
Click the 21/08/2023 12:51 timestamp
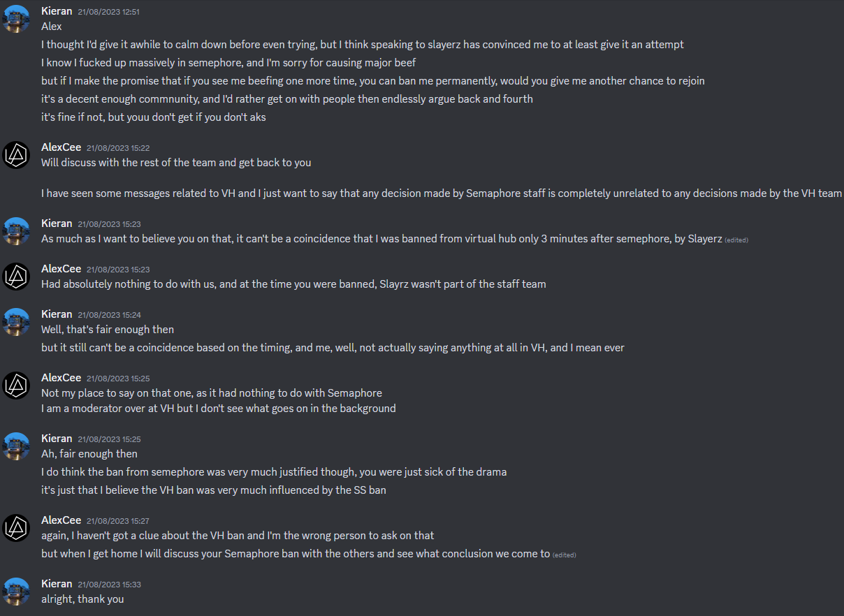[109, 12]
